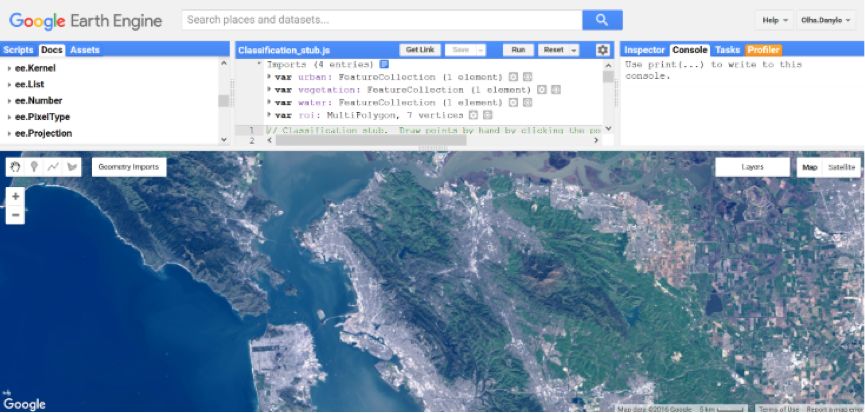Click code editor scroll-right arrow

tap(596, 141)
